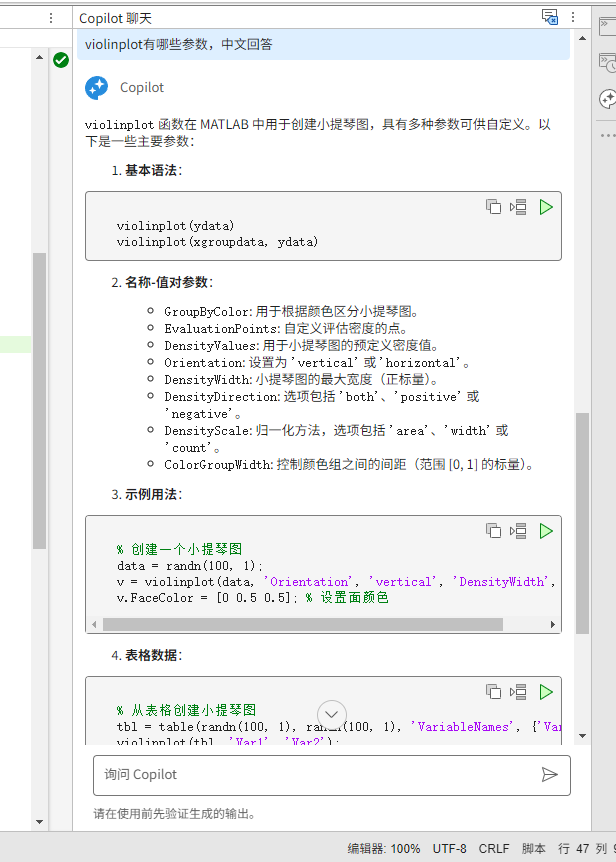
Task: Open the left editor panel options menu
Action: coord(51,18)
